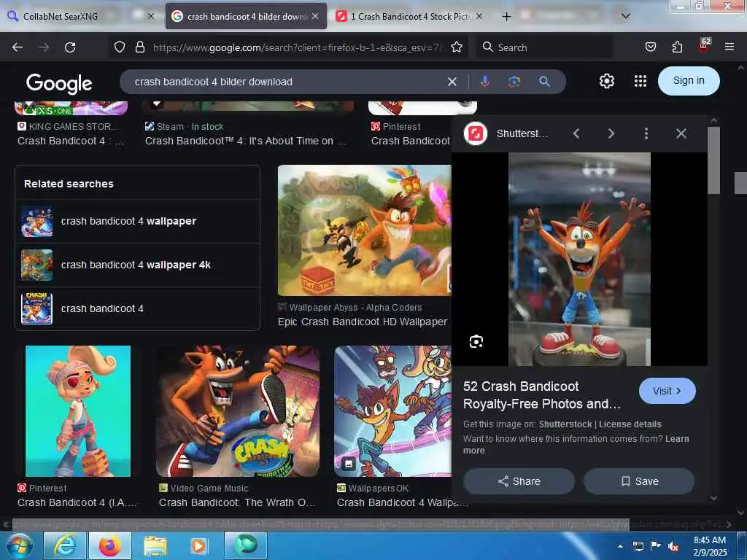Viewport: 747px width, 560px height.
Task: Open the Firefox extensions puzzle icon
Action: pos(677,47)
